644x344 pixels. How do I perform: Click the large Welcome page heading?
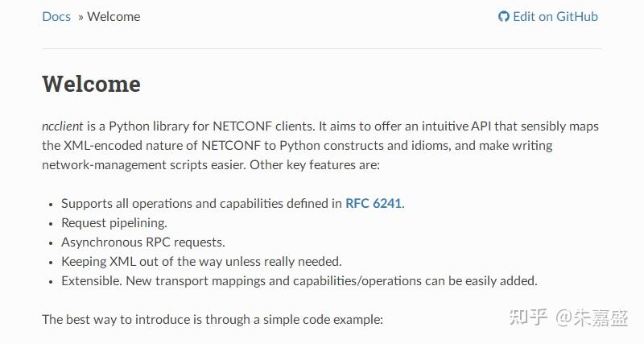91,84
